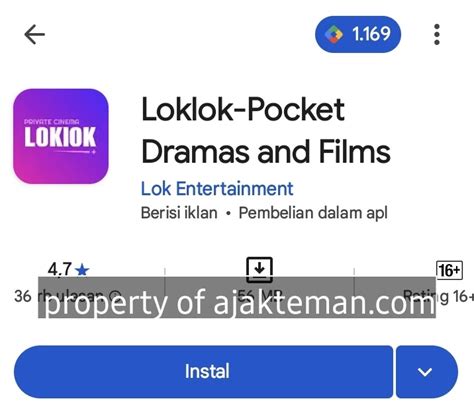
Task: Expand install options with the chevron arrow
Action: click(427, 372)
